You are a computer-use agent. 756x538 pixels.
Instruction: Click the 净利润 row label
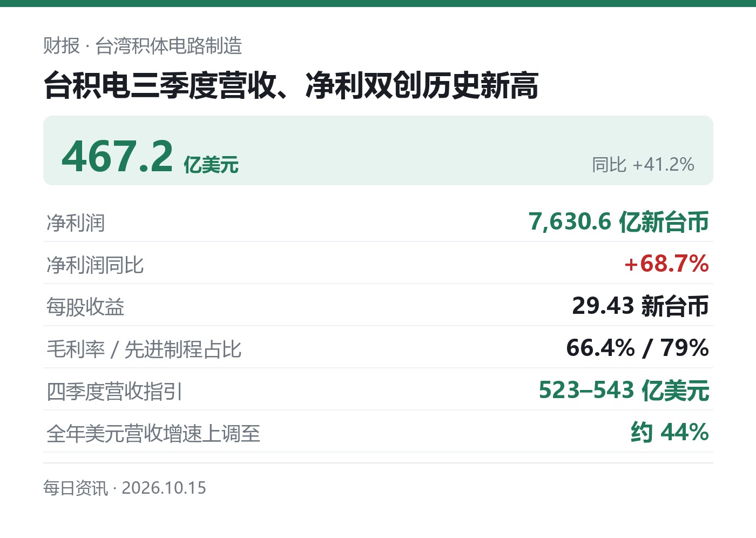click(x=76, y=223)
